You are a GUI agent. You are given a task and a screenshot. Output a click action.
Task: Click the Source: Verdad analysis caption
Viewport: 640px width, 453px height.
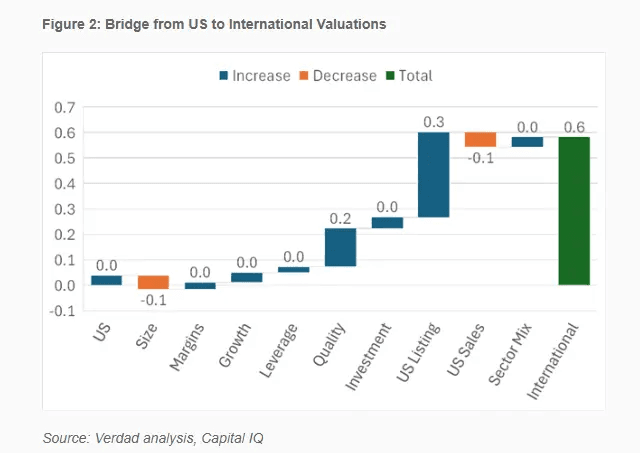[153, 438]
